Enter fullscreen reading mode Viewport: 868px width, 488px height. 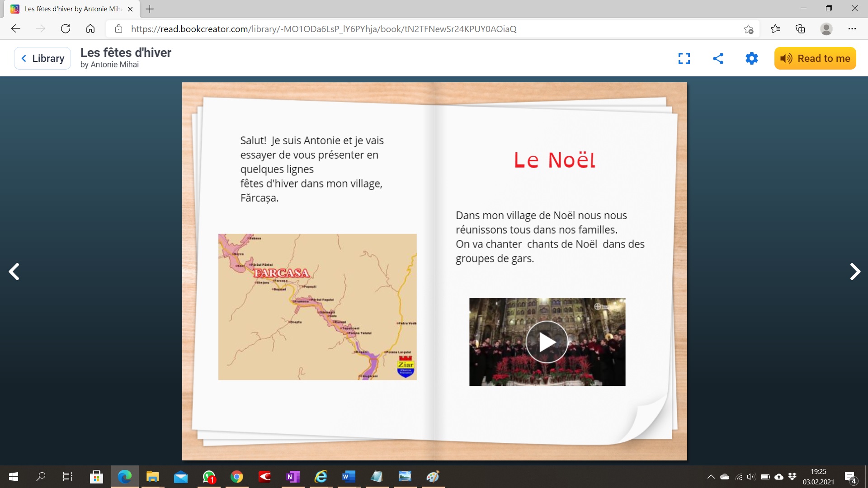[684, 58]
